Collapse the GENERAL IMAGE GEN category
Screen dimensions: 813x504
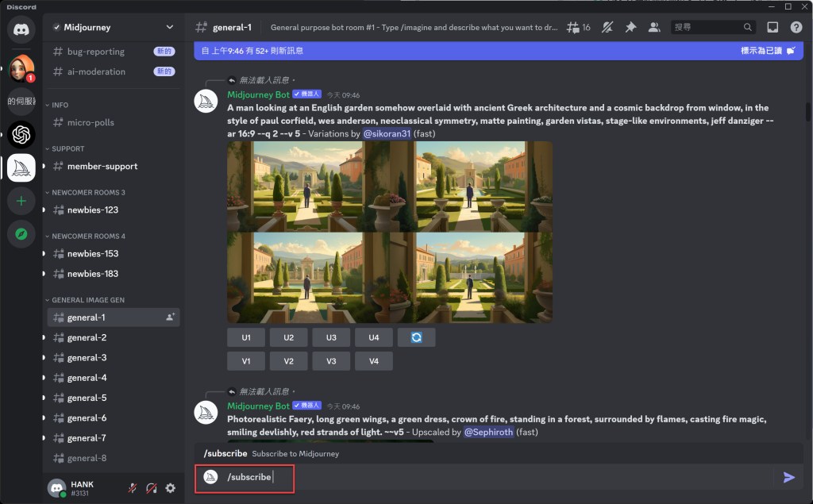point(87,300)
